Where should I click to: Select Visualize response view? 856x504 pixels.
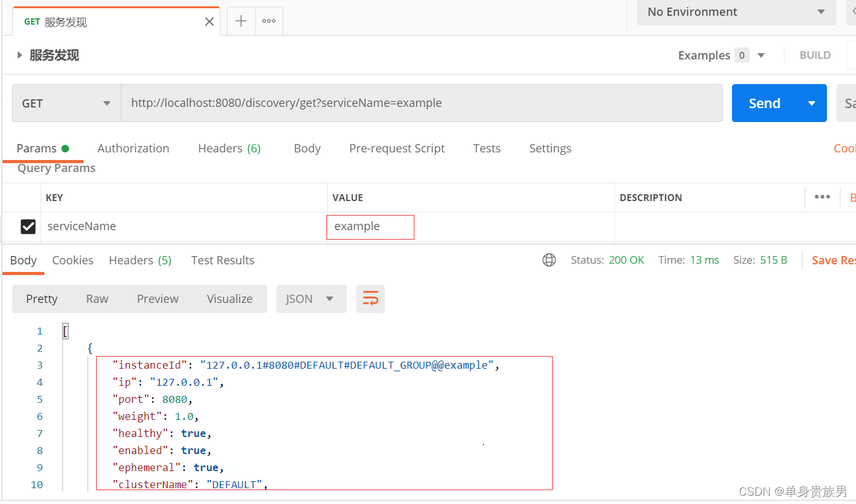point(230,299)
